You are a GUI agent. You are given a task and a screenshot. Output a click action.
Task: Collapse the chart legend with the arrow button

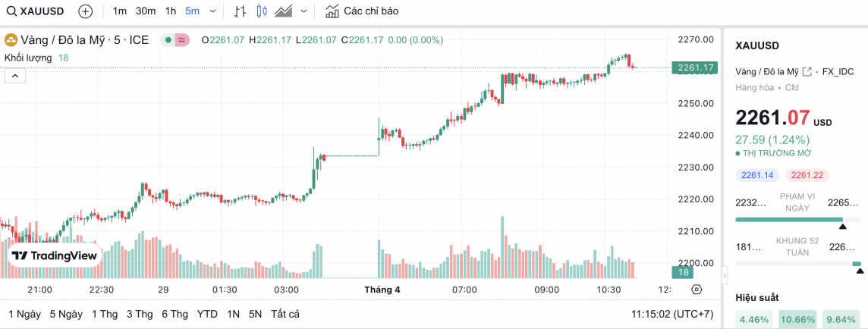click(15, 75)
